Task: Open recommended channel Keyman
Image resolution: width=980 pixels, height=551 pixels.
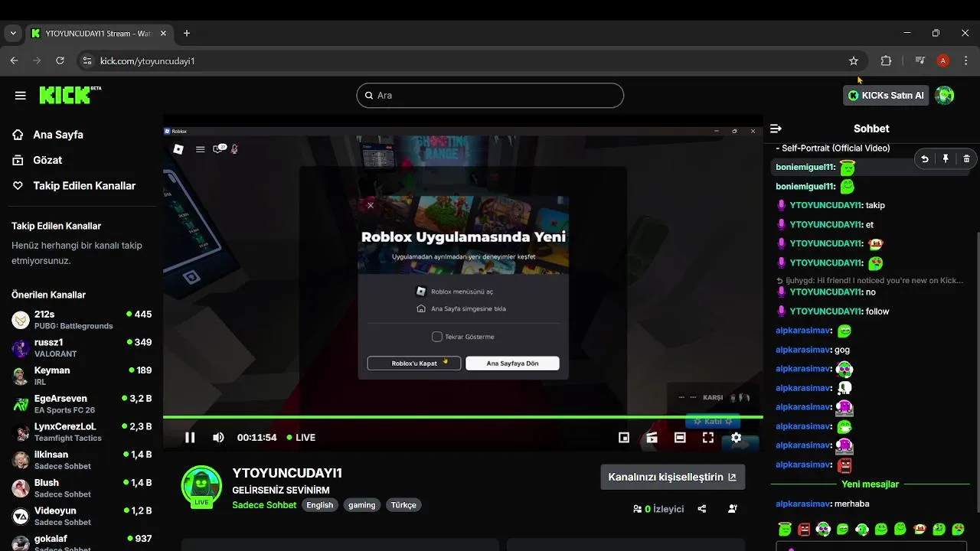Action: 81,376
